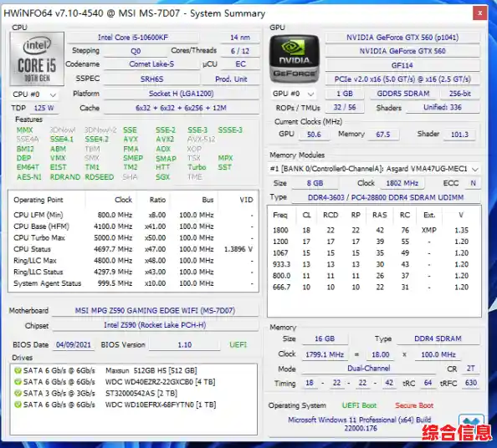The width and height of the screenshot is (497, 448).
Task: Click the CPU Turbo Max row
Action: [x=133, y=237]
